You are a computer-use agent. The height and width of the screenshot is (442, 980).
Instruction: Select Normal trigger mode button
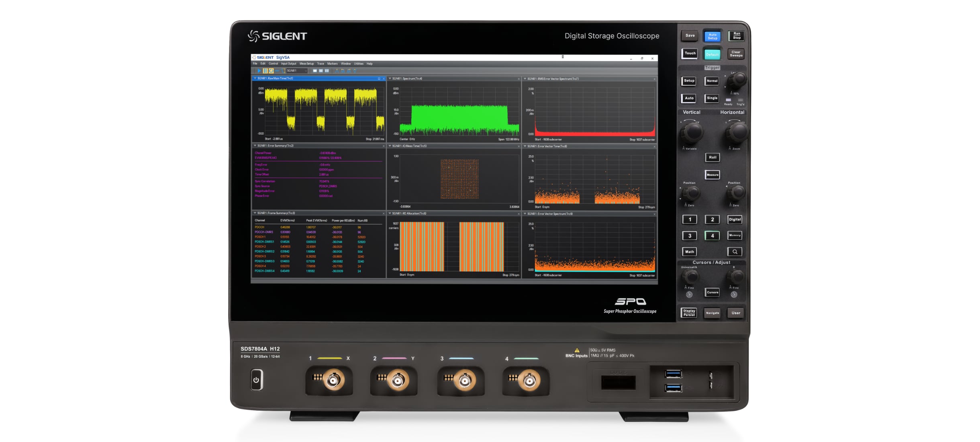click(x=712, y=81)
